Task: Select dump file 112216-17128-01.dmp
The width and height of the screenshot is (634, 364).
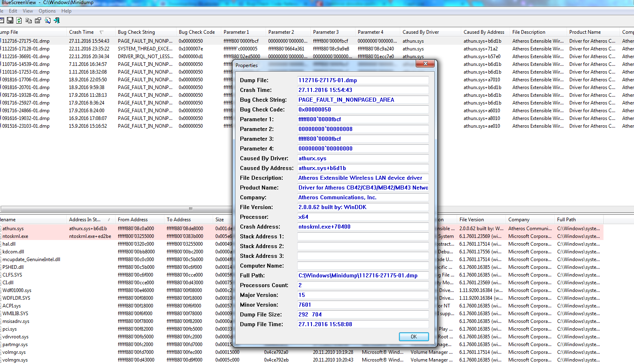Action: click(x=26, y=49)
